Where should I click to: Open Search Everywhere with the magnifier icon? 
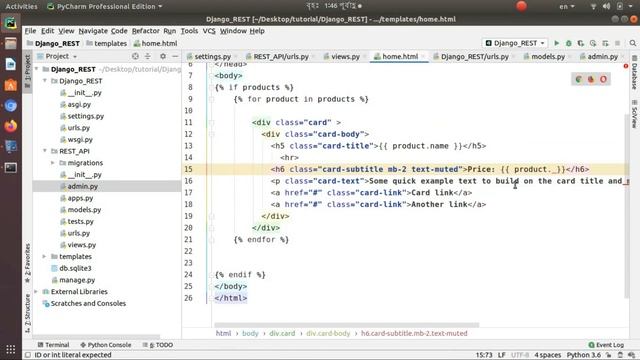[x=633, y=43]
